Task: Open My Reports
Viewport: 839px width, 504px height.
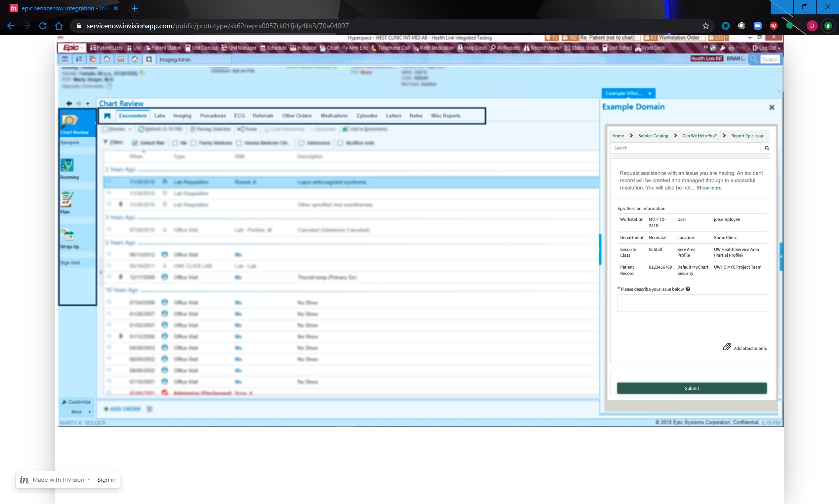Action: tap(505, 48)
